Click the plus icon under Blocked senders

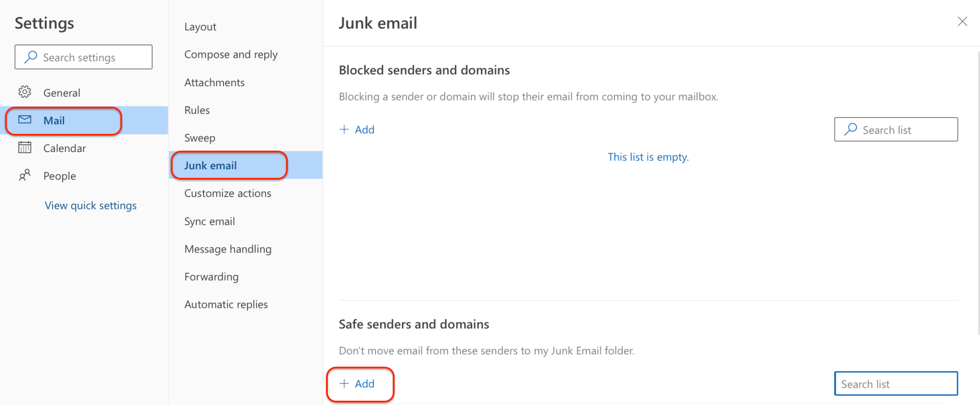[x=344, y=129]
